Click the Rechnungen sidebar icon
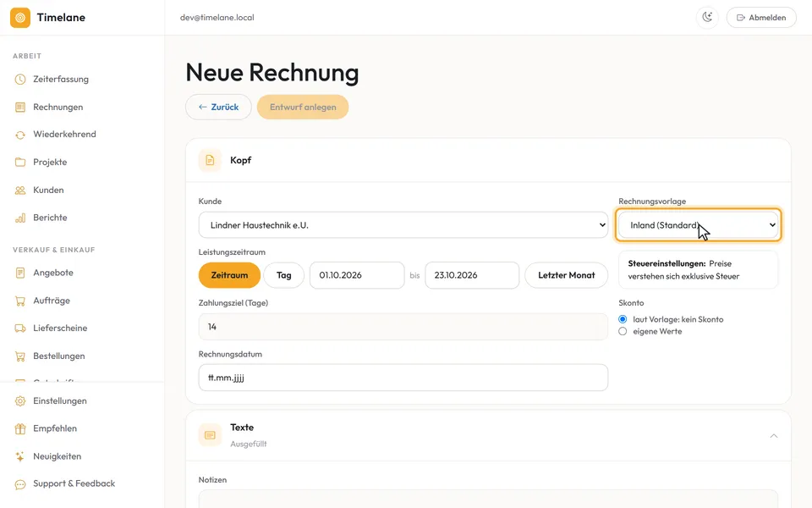 [x=20, y=108]
